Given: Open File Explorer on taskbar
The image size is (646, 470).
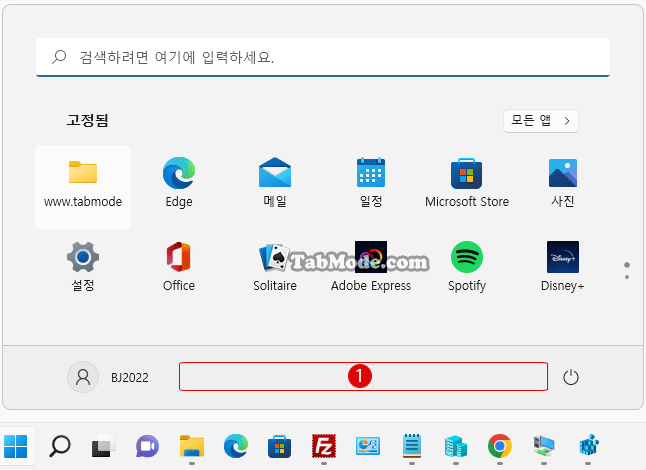Looking at the screenshot, I should tap(192, 447).
